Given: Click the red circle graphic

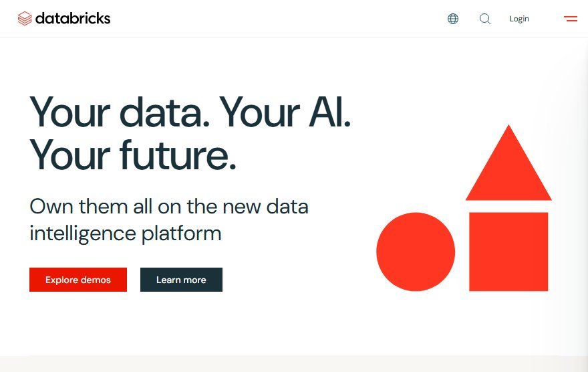Looking at the screenshot, I should pos(416,252).
